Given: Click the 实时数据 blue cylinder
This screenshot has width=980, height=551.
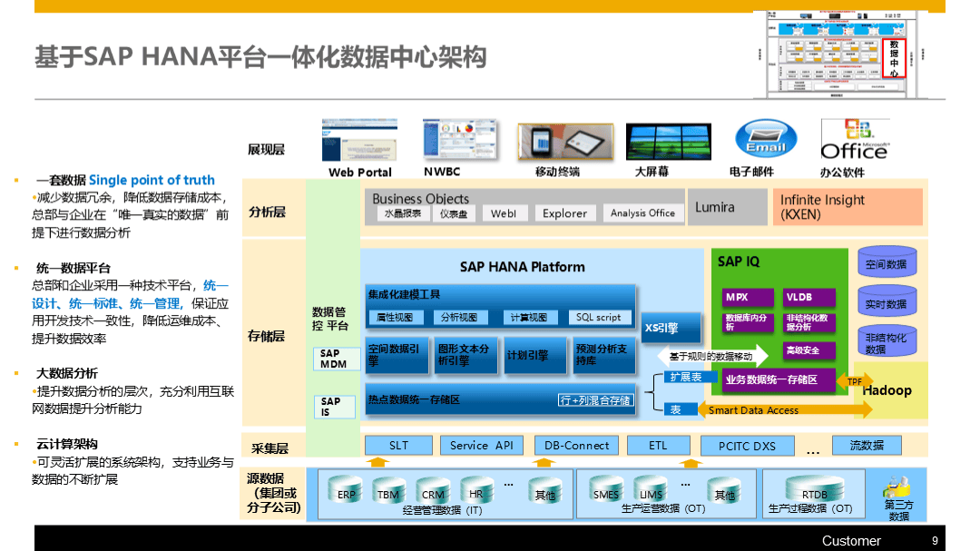Looking at the screenshot, I should pyautogui.click(x=887, y=301).
